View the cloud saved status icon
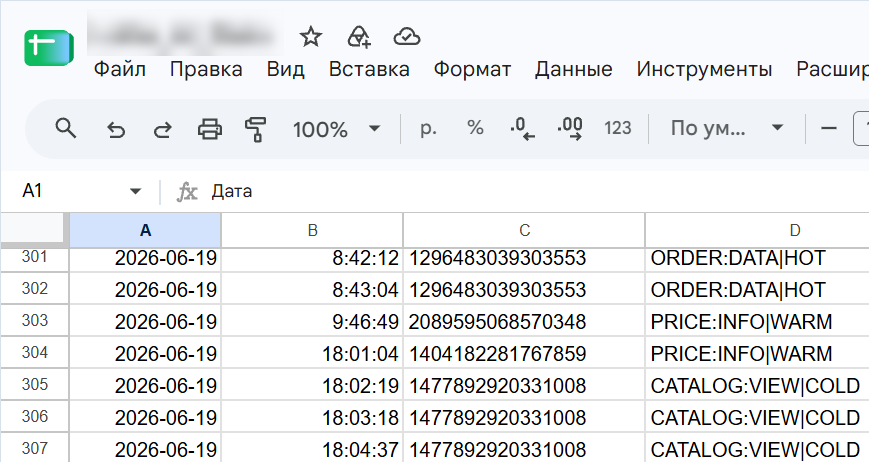This screenshot has height=462, width=869. (x=407, y=37)
